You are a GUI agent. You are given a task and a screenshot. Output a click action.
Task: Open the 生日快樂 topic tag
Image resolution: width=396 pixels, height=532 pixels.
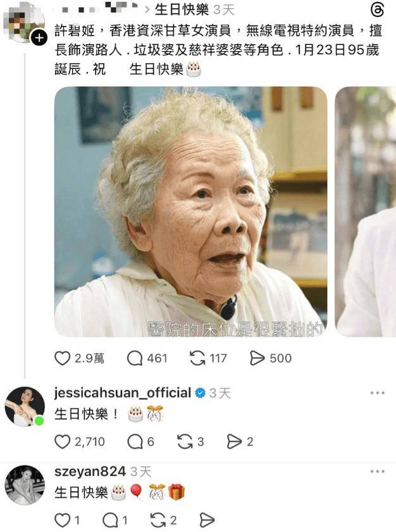click(x=182, y=10)
